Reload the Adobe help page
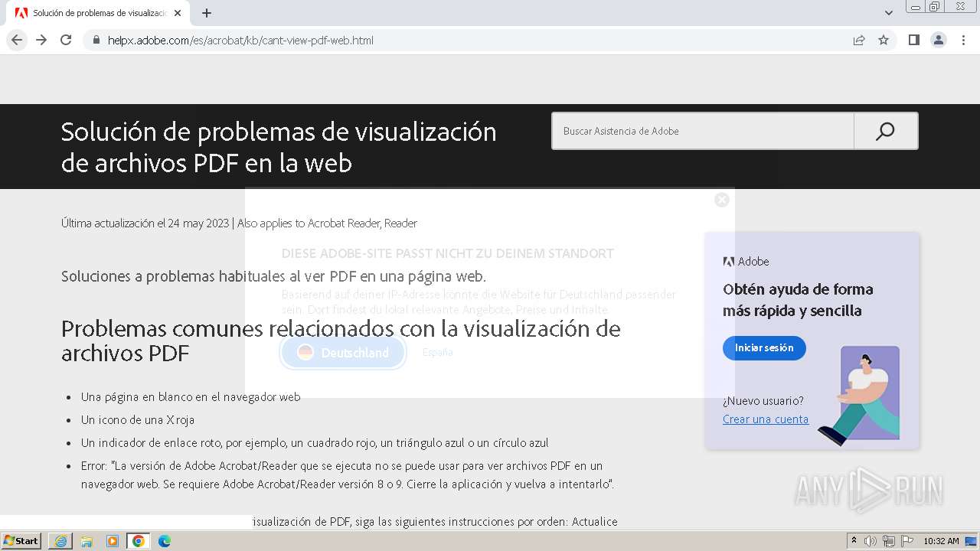The height and width of the screenshot is (551, 980). [x=66, y=40]
